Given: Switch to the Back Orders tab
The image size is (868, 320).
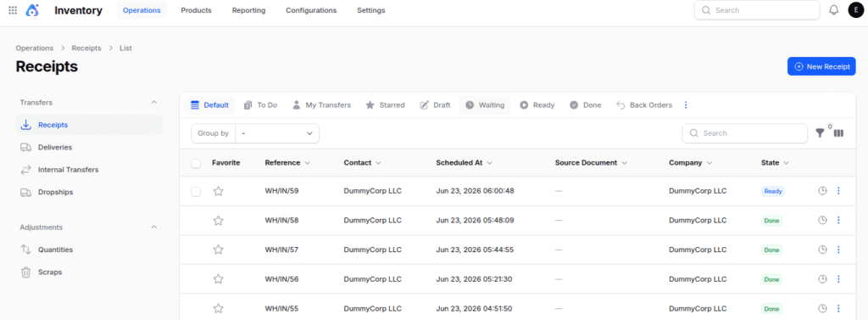Looking at the screenshot, I should point(644,104).
